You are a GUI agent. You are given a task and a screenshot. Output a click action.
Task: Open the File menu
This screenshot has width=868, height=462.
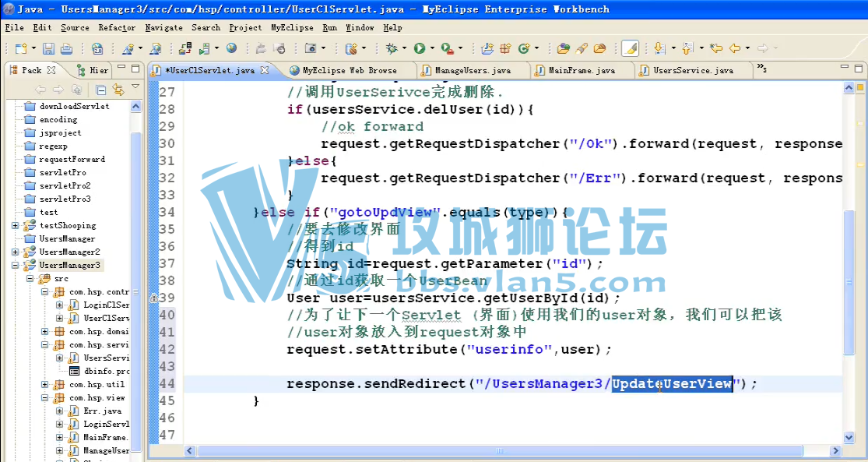click(14, 27)
